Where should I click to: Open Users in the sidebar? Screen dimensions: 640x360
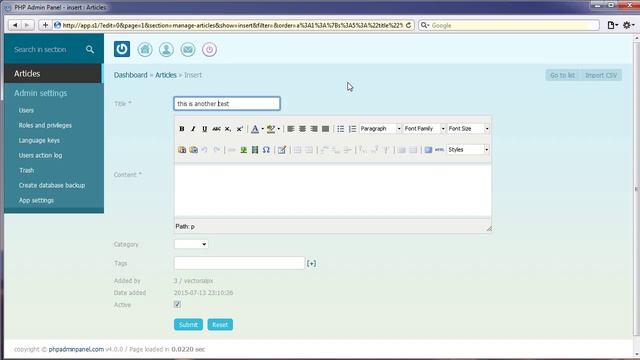tap(26, 110)
